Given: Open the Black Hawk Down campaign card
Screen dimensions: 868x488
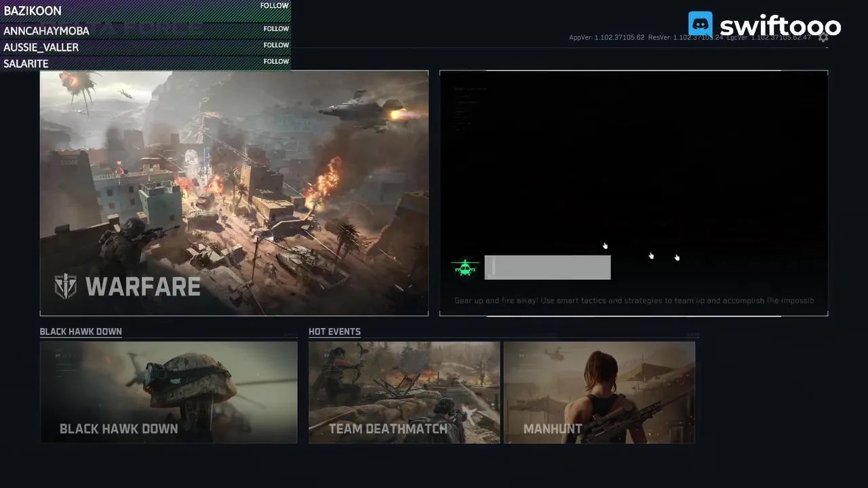Looking at the screenshot, I should 169,392.
